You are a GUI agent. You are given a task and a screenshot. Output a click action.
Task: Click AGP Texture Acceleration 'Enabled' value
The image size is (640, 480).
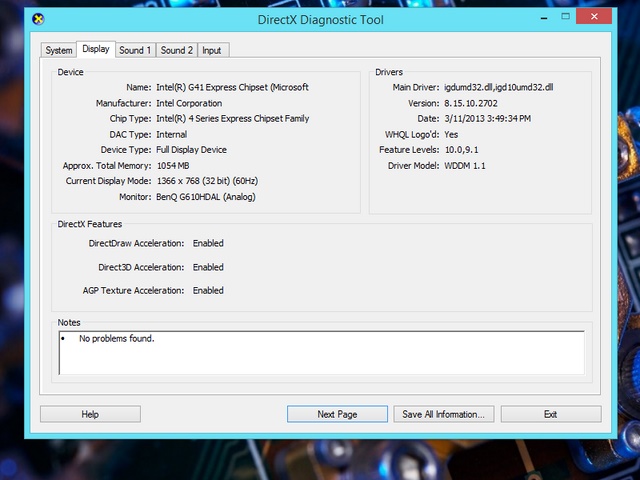208,291
